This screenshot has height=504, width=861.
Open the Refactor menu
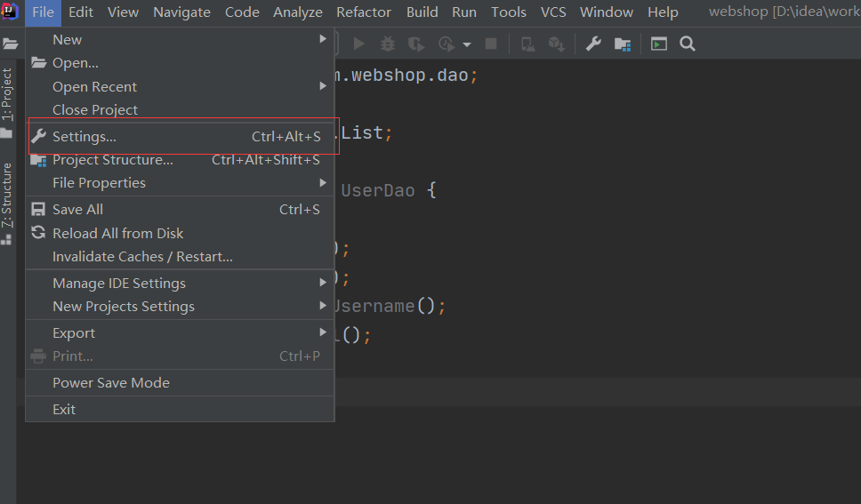[364, 12]
